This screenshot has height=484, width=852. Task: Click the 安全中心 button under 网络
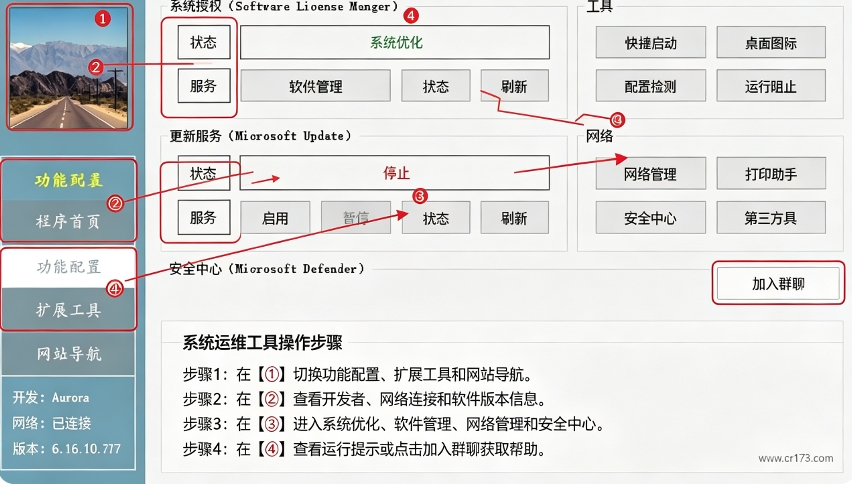coord(650,218)
